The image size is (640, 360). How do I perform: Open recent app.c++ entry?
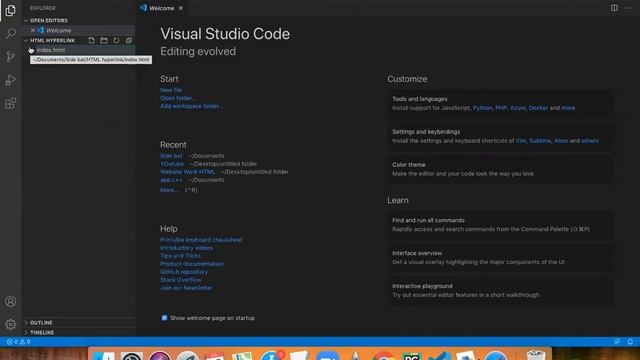(171, 180)
